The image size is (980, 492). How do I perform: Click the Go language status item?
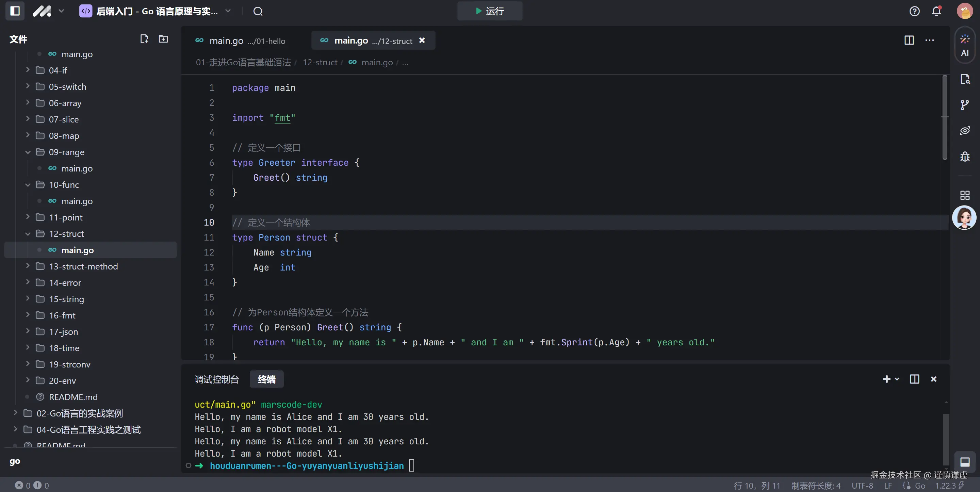coord(919,486)
